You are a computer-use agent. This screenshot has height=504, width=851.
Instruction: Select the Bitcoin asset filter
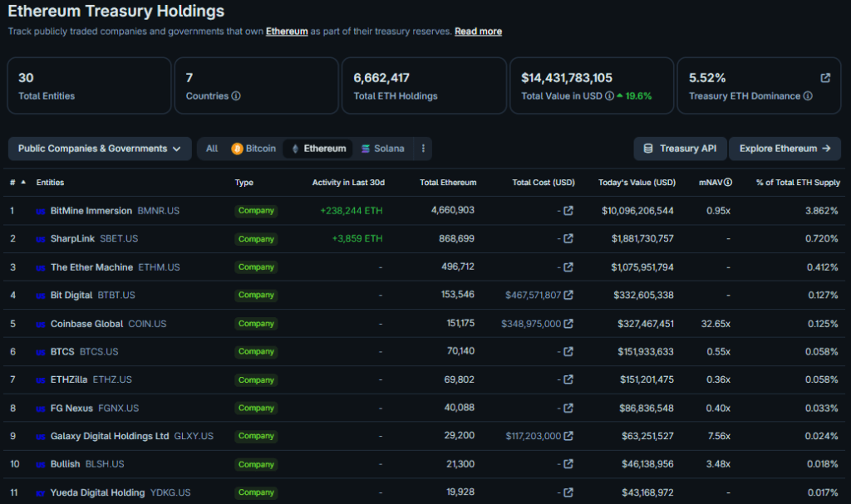pos(253,149)
